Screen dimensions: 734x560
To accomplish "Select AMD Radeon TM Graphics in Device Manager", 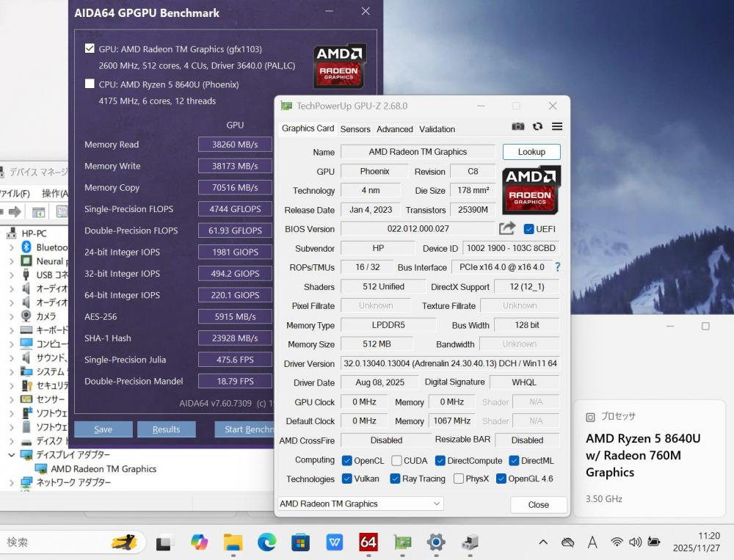I will (103, 469).
